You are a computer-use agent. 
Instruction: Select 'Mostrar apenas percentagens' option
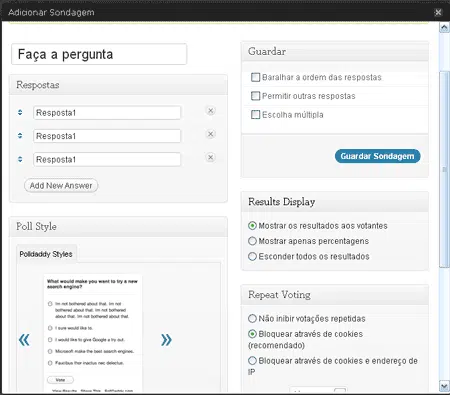coord(252,241)
